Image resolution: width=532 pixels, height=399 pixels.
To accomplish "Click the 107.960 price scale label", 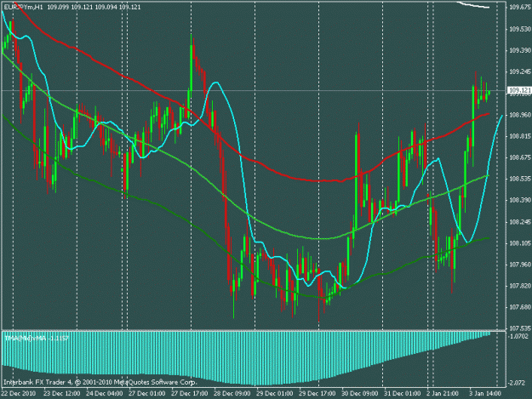I will [520, 265].
